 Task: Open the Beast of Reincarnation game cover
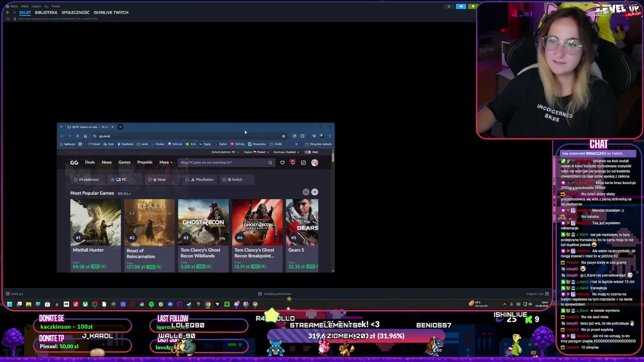pyautogui.click(x=149, y=222)
